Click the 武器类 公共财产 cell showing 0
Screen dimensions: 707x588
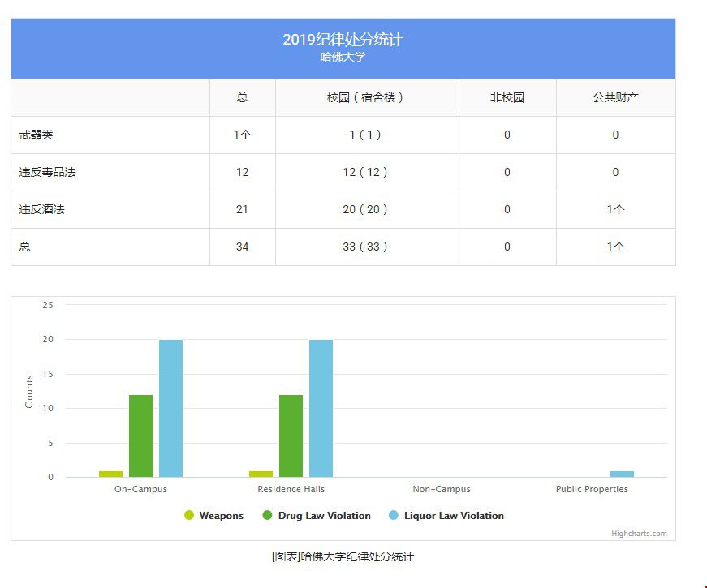(615, 135)
